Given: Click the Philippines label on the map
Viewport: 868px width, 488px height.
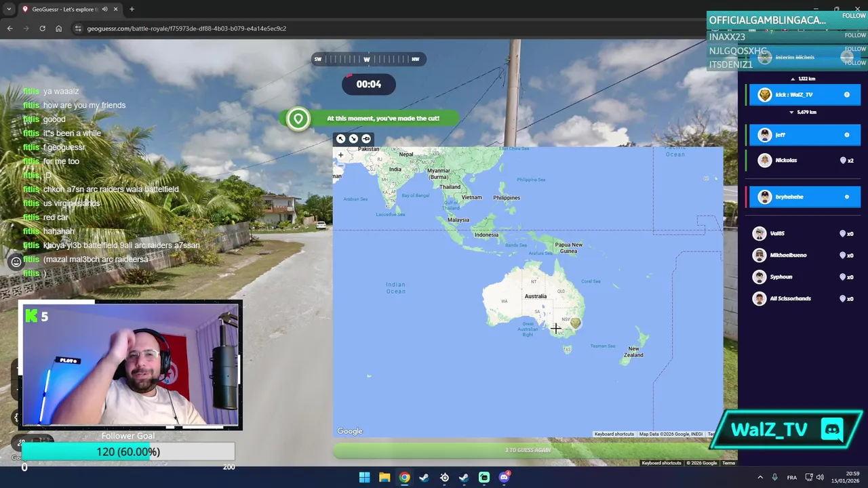Looking at the screenshot, I should pyautogui.click(x=507, y=198).
